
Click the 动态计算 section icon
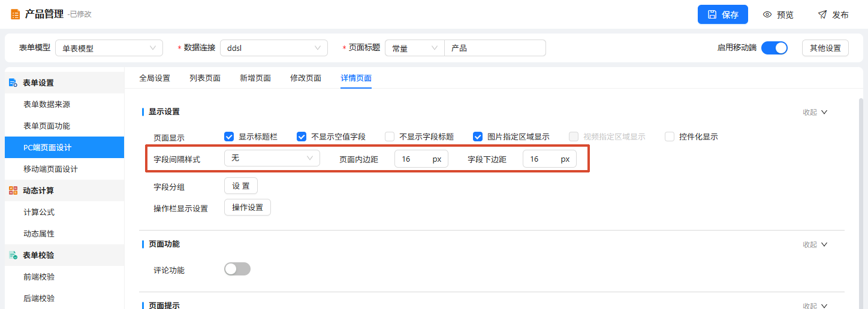tap(13, 190)
